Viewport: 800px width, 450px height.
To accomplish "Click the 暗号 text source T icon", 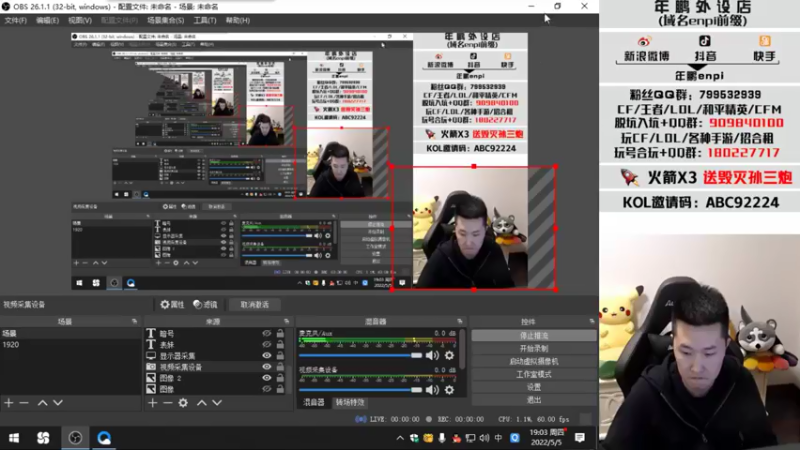I will (x=151, y=333).
